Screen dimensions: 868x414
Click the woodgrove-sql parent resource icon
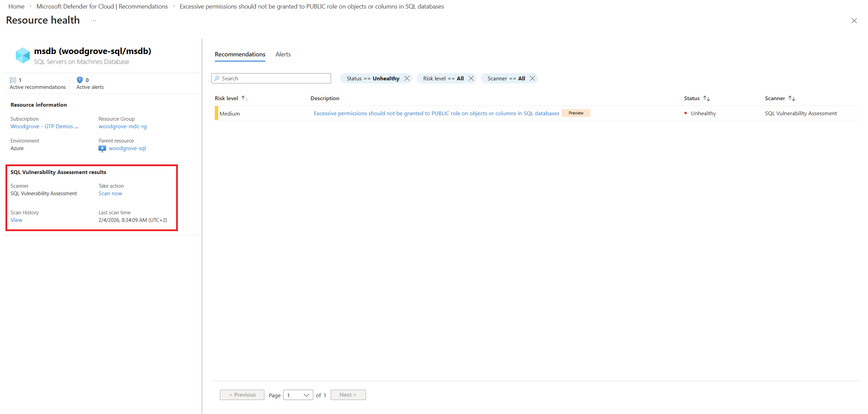(102, 148)
